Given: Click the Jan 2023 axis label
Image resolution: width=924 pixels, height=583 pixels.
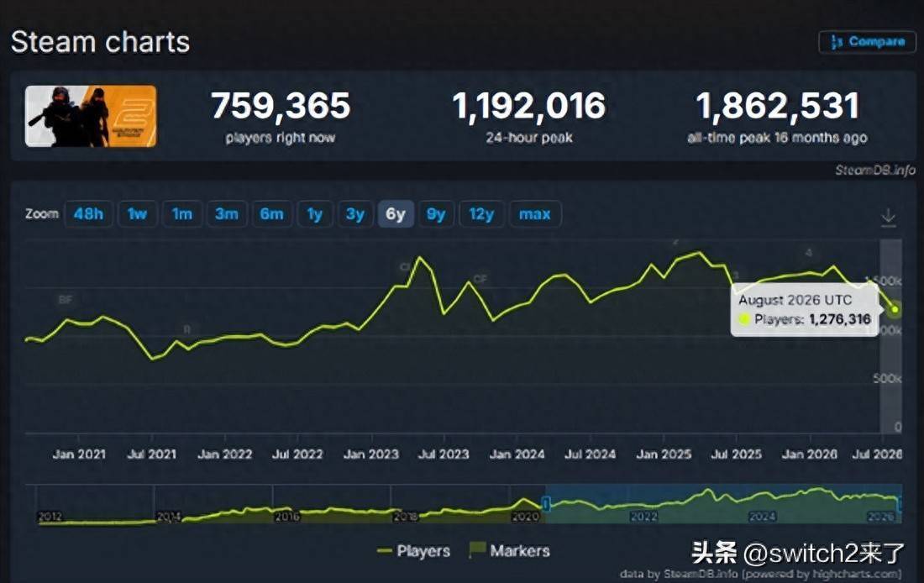Looking at the screenshot, I should coord(370,454).
